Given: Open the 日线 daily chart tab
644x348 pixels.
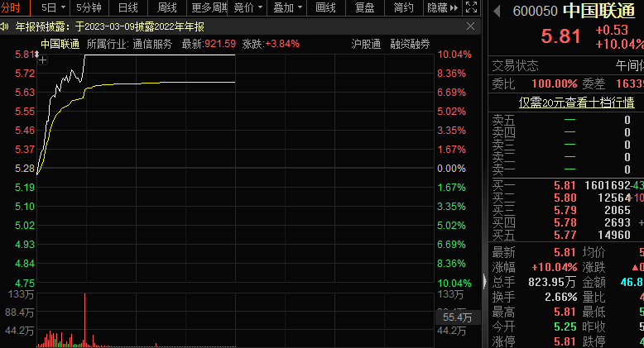Looking at the screenshot, I should click(x=127, y=7).
